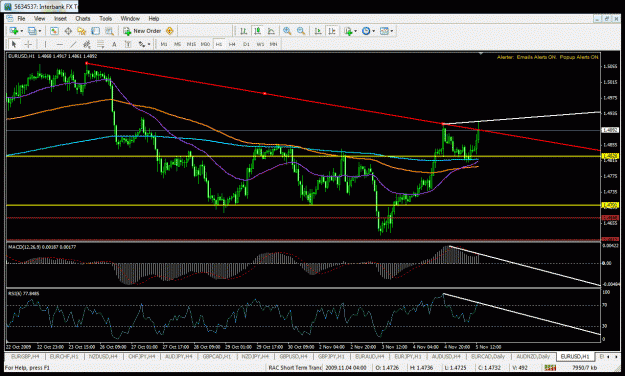Select the Fibonacci Retracement tool
Viewport: 625px width, 376px height.
100,44
